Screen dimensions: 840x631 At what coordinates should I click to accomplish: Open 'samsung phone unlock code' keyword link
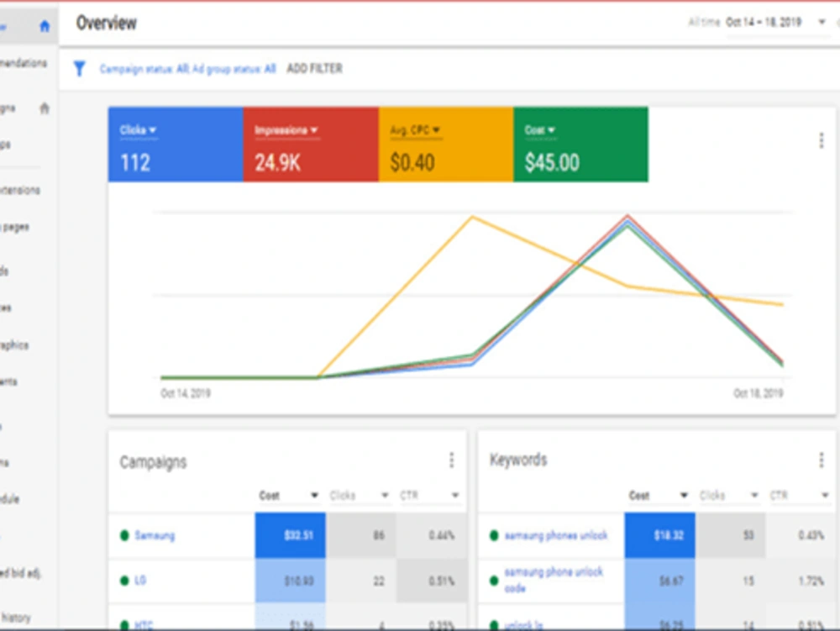554,580
